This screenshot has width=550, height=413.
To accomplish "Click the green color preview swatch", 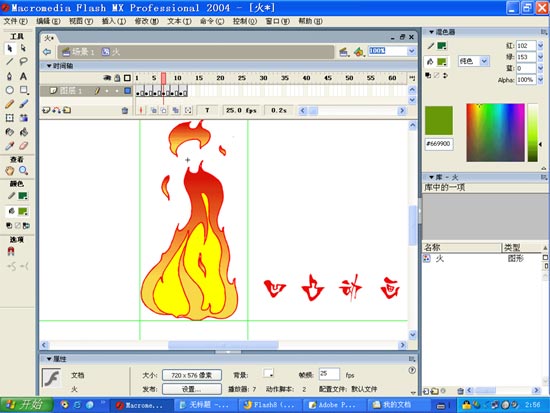I will (x=439, y=120).
